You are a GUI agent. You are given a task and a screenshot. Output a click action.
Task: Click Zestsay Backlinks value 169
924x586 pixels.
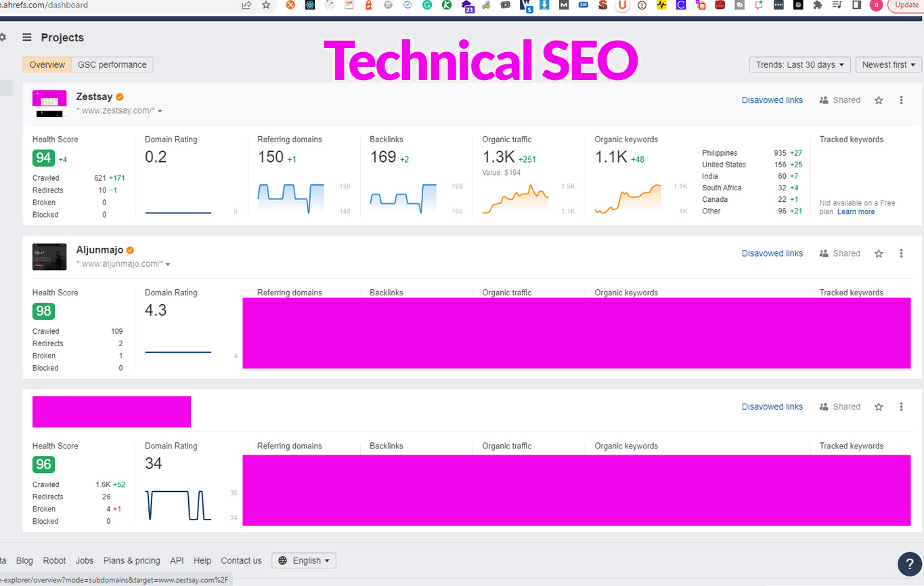pos(382,157)
